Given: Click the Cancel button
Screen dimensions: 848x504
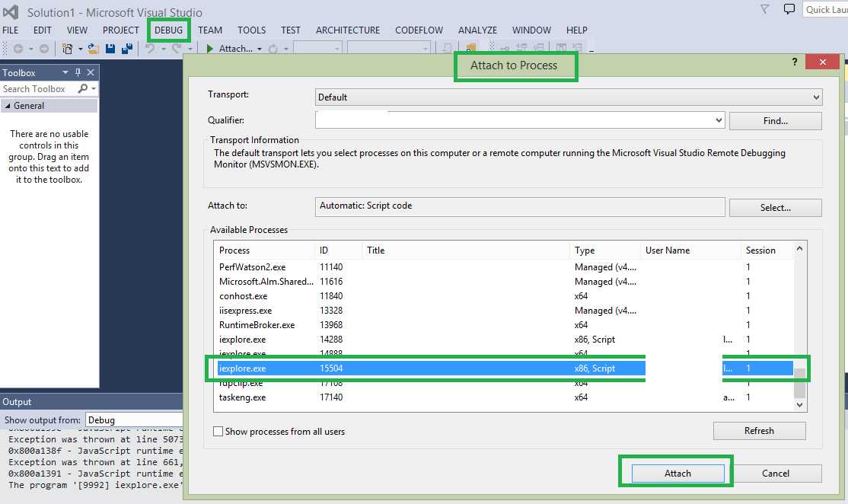Looking at the screenshot, I should 776,474.
